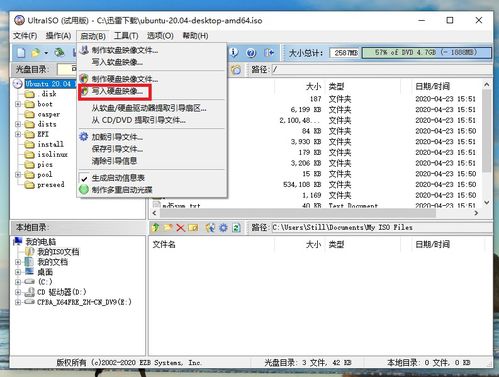Open the 工具(T) menu

tap(126, 36)
